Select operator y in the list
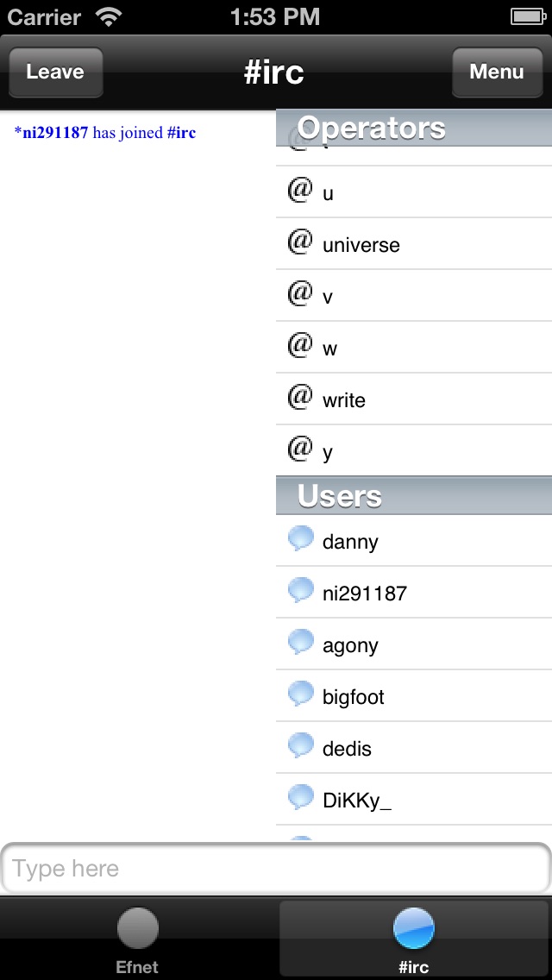 pyautogui.click(x=414, y=450)
